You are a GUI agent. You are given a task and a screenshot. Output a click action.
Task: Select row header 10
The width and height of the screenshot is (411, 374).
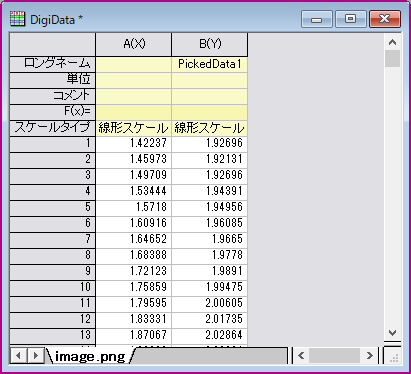click(53, 288)
